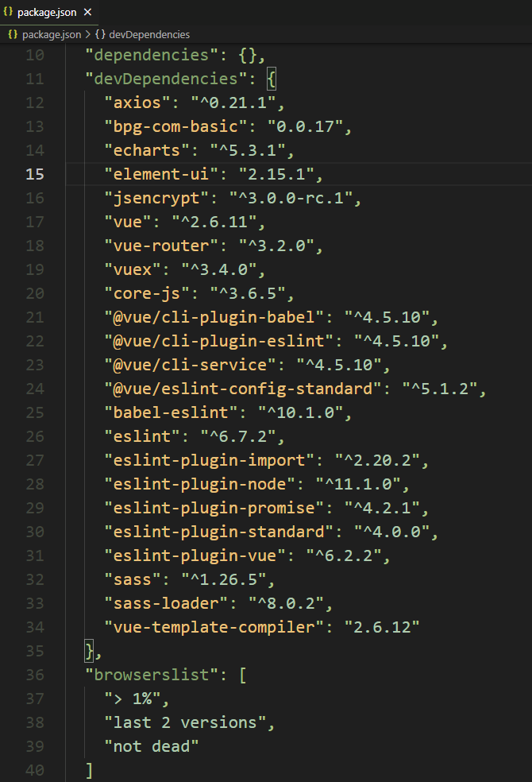Click the "@vue/cli-plugin-eslint" key

click(x=218, y=341)
